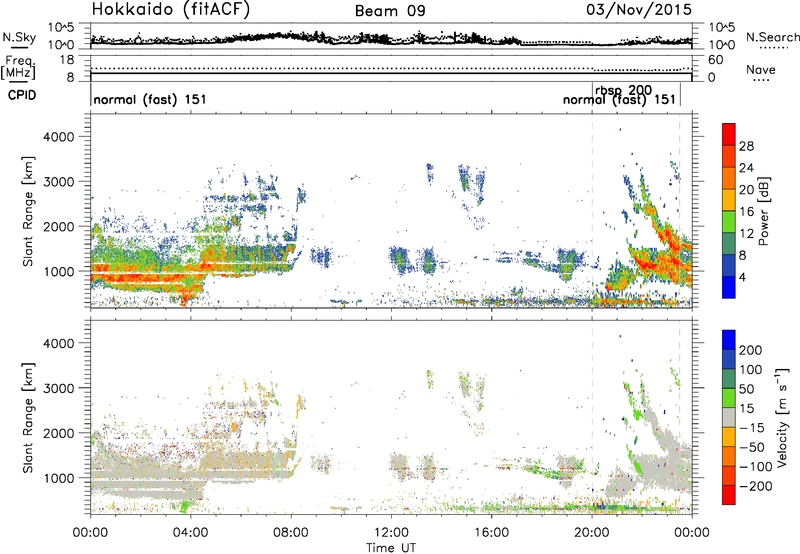
Task: Click the 'Beam 09' heading
Action: 390,11
